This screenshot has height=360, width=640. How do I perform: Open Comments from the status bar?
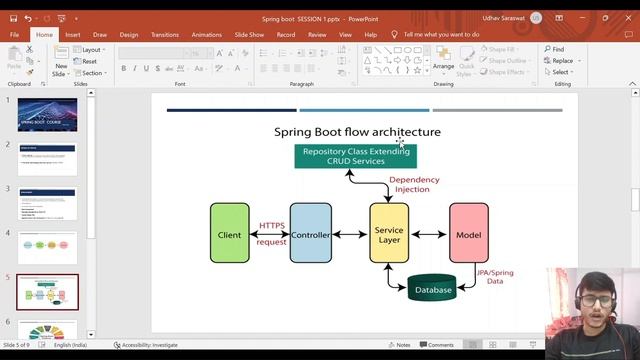436,345
